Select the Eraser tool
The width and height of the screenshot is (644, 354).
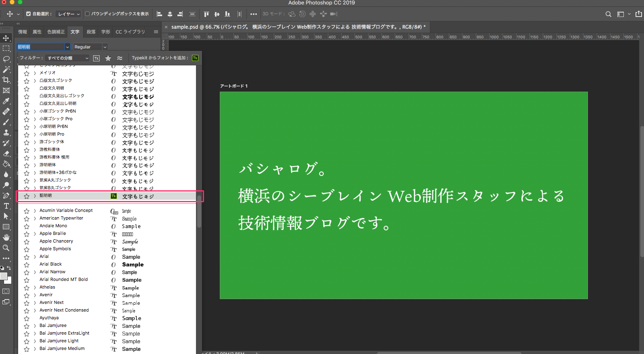tap(6, 153)
